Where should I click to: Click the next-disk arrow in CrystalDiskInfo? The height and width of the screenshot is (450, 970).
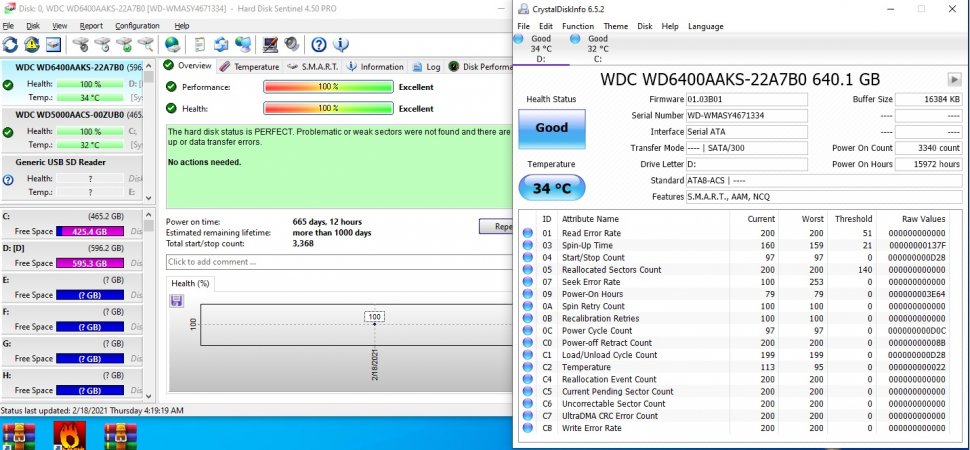coord(953,79)
